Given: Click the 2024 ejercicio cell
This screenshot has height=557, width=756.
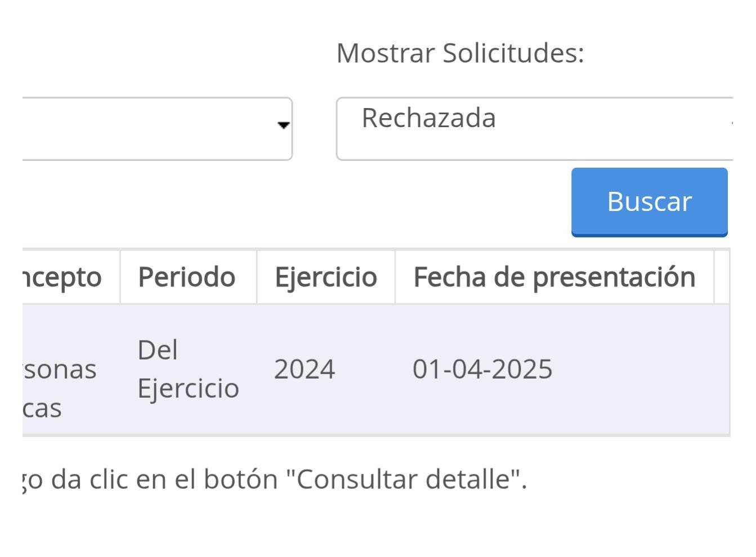Looking at the screenshot, I should point(305,370).
